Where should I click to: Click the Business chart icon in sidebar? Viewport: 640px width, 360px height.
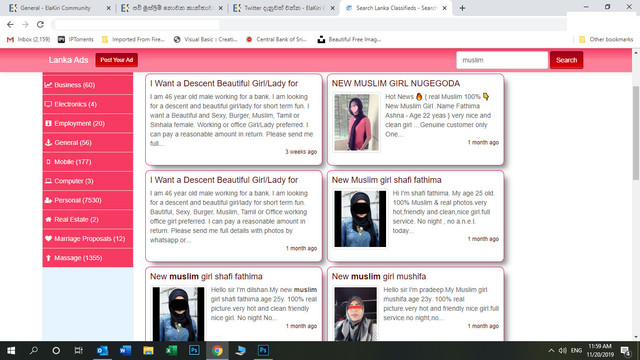click(x=48, y=85)
